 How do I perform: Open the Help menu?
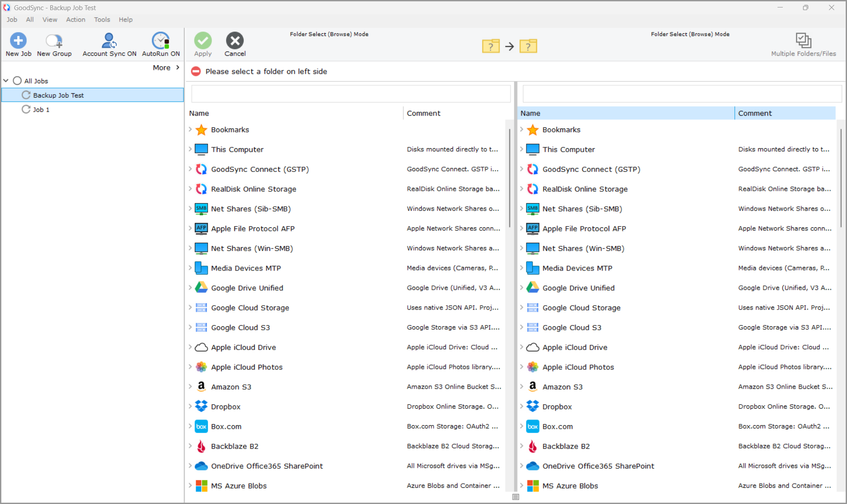point(126,19)
